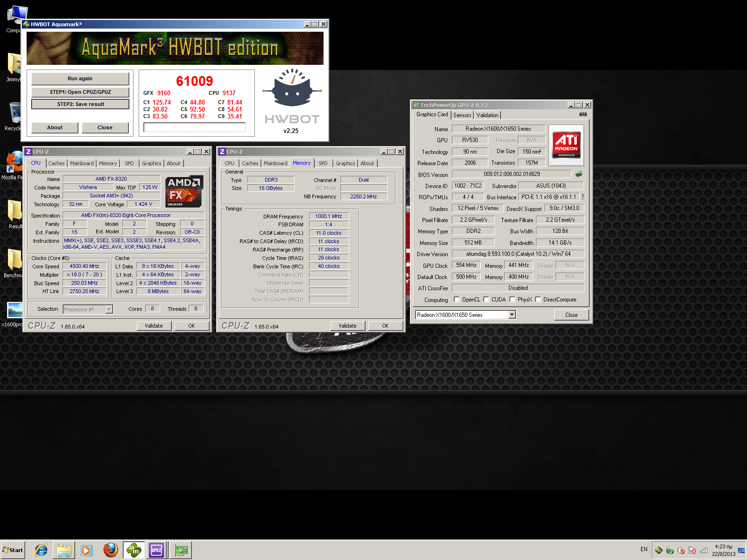Click STEP2: Save result button
747x560 pixels.
(x=80, y=104)
